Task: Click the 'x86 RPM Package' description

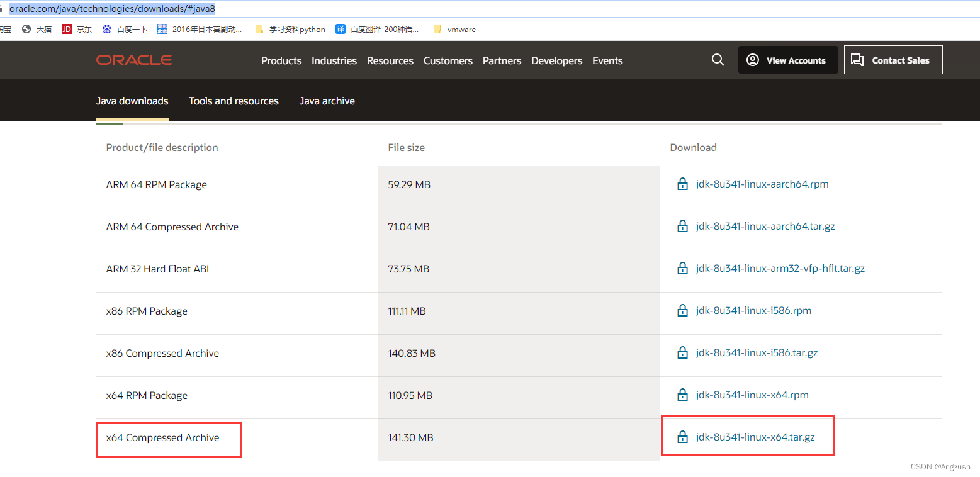Action: click(147, 311)
